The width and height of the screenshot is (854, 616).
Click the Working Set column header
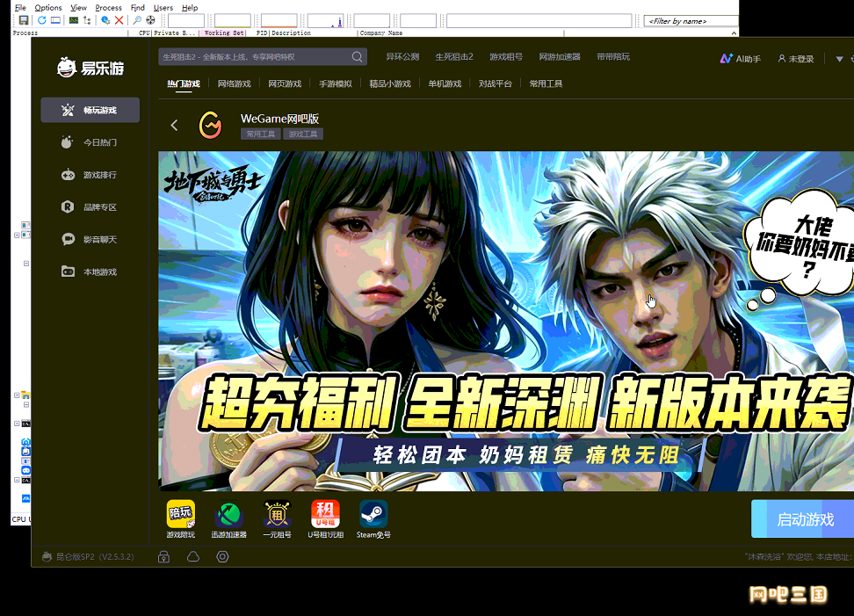[x=224, y=33]
